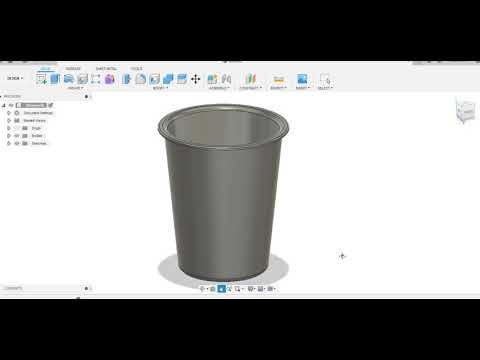This screenshot has height=360, width=480.
Task: Click the Comments panel header
Action: point(13,288)
